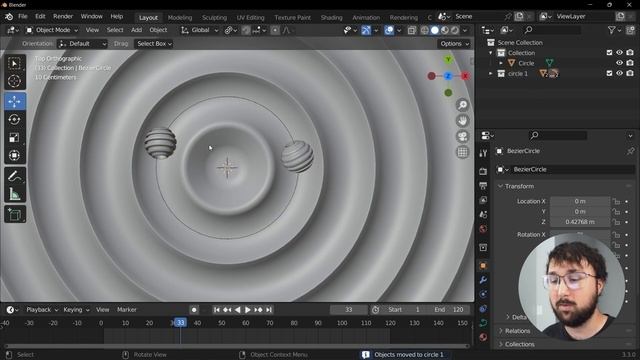The width and height of the screenshot is (640, 360).
Task: Open Default orientation dropdown
Action: point(82,44)
